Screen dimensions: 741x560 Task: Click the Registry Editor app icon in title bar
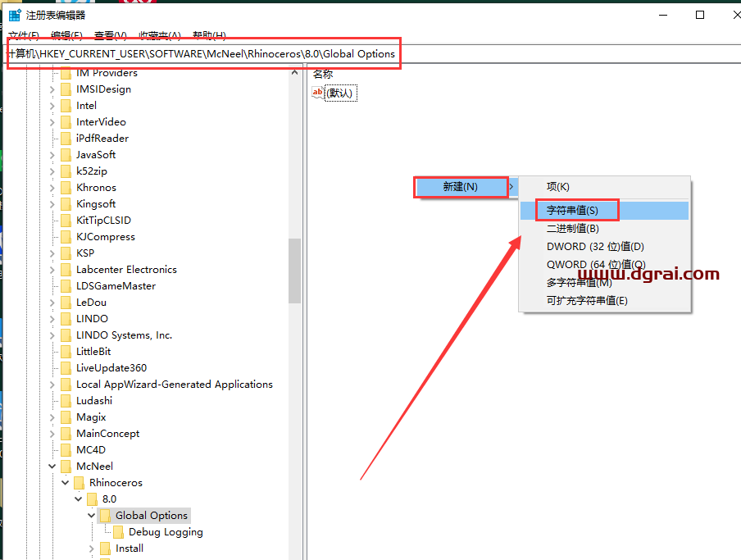tap(15, 15)
